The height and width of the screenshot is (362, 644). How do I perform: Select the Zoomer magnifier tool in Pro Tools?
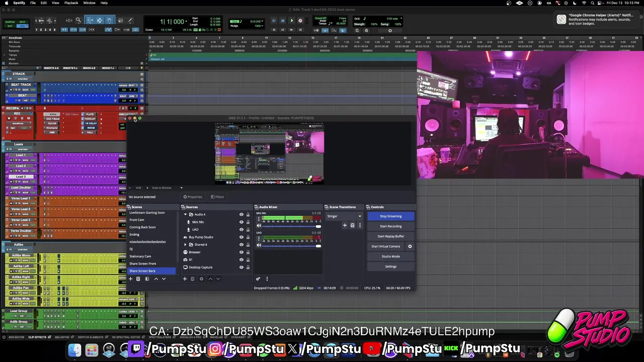(78, 20)
